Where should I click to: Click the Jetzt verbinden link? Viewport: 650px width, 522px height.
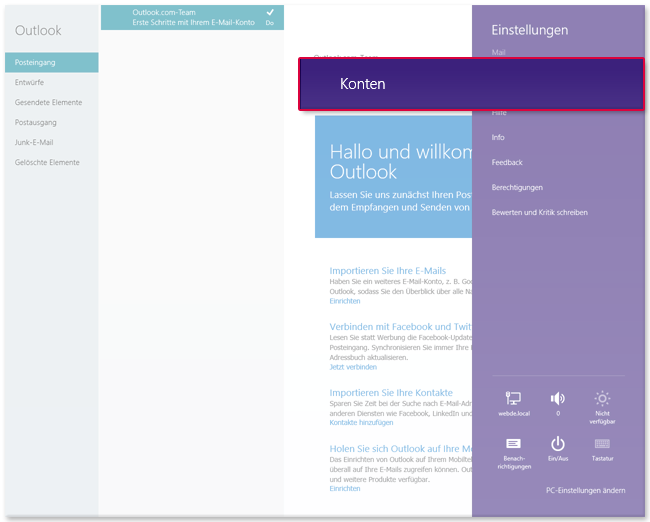pyautogui.click(x=353, y=367)
